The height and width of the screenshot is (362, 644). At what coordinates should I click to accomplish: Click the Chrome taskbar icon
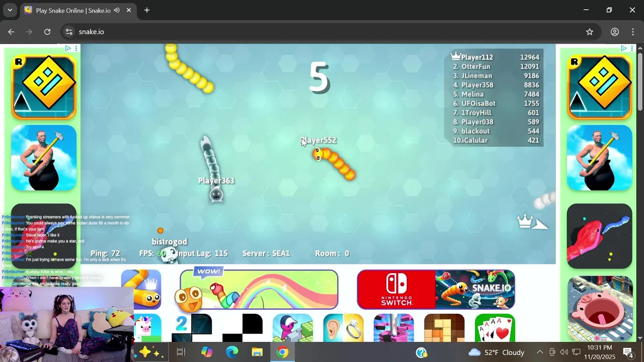(283, 352)
